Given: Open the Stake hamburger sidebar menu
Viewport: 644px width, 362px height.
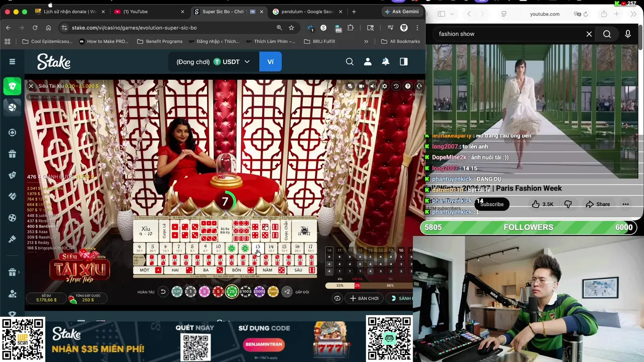Looking at the screenshot, I should point(12,61).
